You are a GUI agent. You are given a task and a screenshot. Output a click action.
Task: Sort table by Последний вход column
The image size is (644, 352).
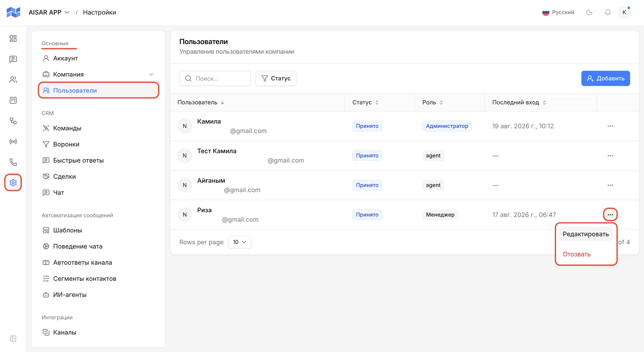click(519, 102)
